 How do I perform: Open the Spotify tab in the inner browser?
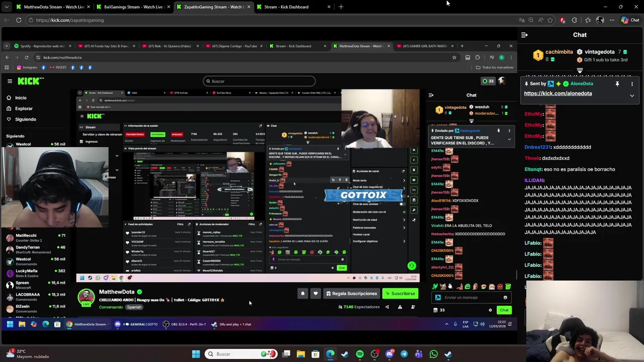pyautogui.click(x=42, y=46)
